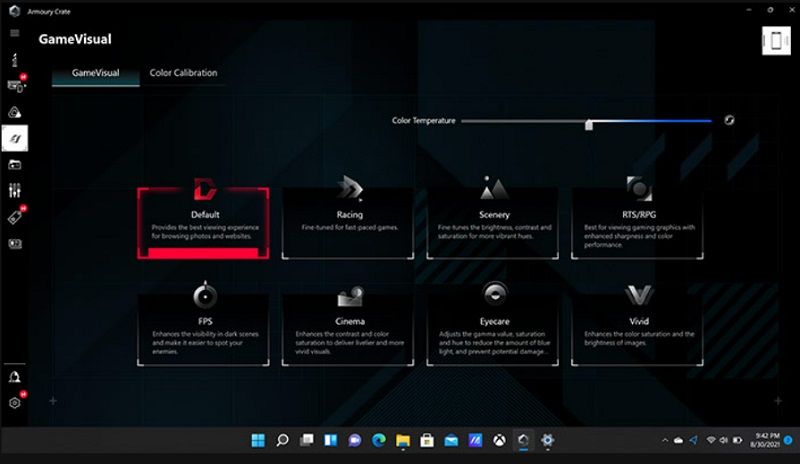This screenshot has width=800, height=464.
Task: Open the hamburger menu in sidebar
Action: (x=15, y=33)
